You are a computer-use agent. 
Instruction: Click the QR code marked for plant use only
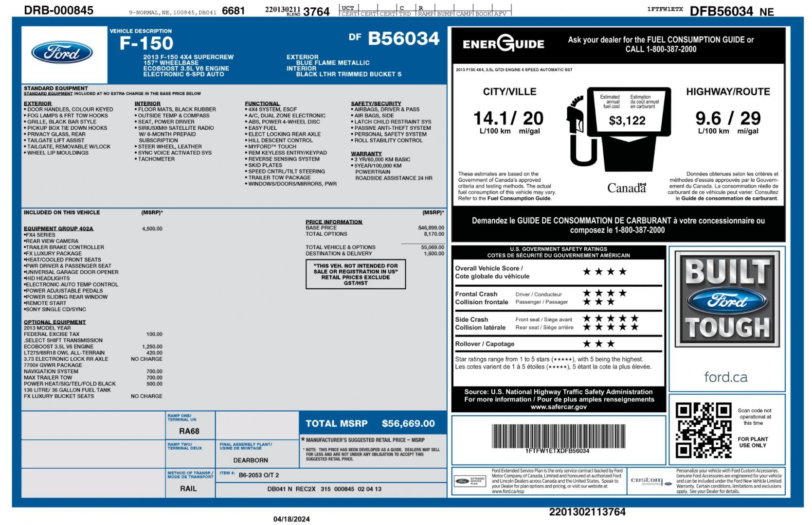point(704,430)
